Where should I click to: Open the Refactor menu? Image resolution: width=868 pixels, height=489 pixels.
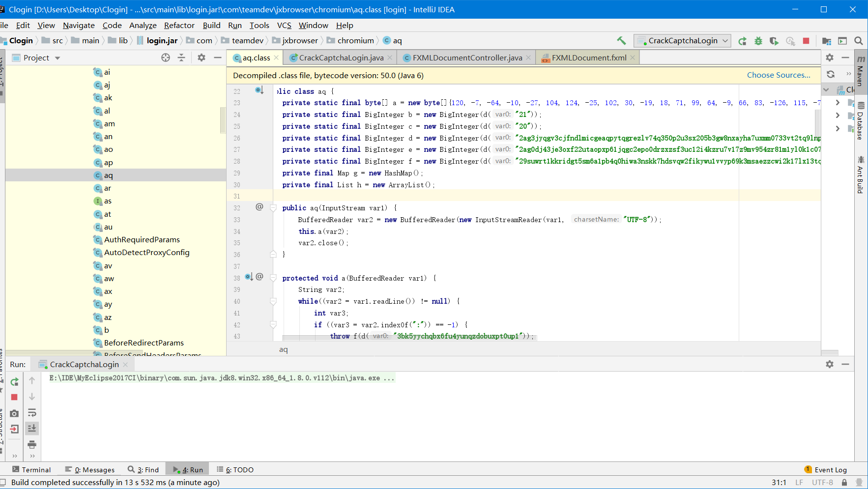tap(179, 26)
